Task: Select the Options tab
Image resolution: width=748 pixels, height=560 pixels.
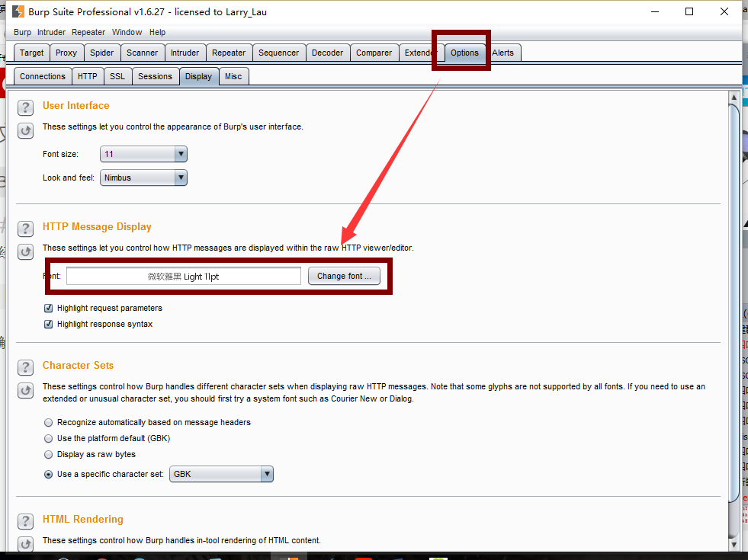Action: 464,53
